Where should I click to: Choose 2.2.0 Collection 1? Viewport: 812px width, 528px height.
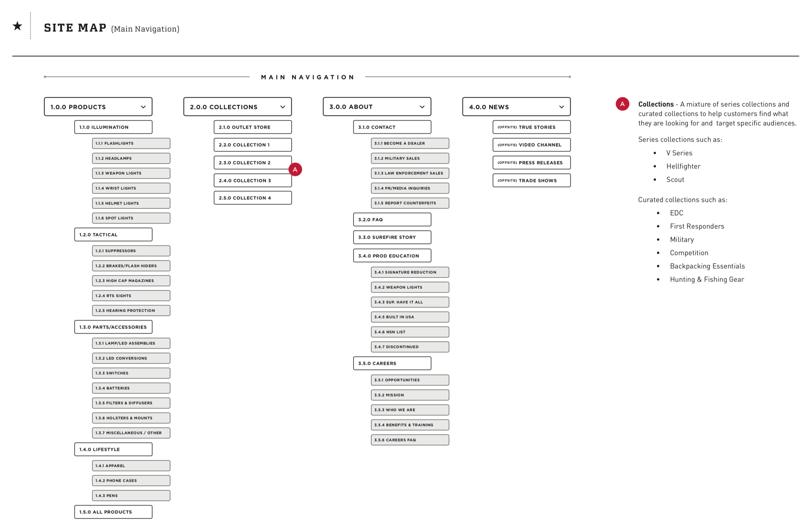coord(253,145)
